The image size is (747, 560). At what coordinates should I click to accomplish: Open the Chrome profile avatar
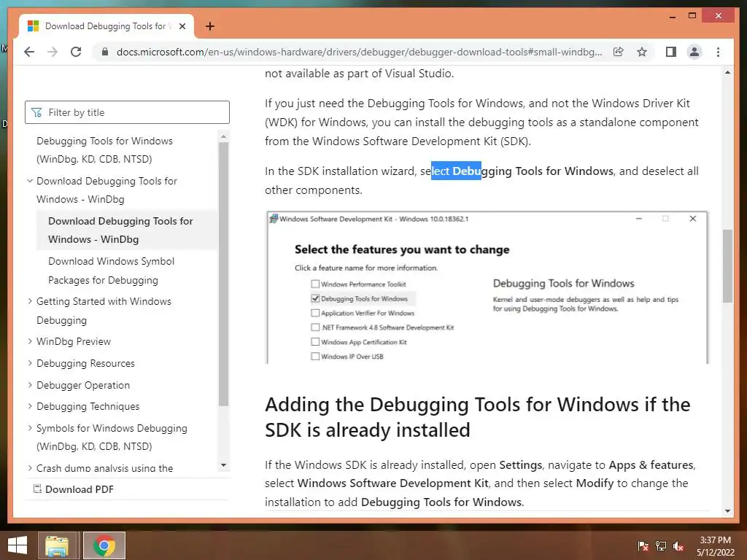point(694,52)
